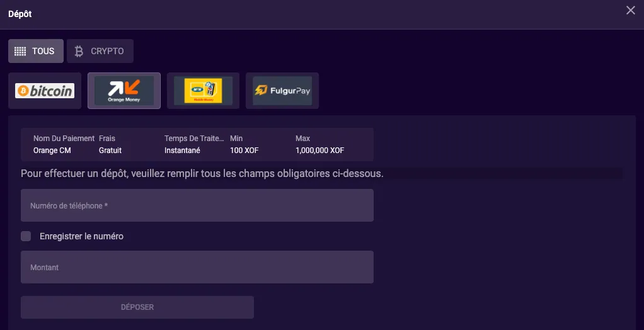Image resolution: width=644 pixels, height=330 pixels.
Task: Click the DÉPOSER button
Action: pyautogui.click(x=137, y=307)
